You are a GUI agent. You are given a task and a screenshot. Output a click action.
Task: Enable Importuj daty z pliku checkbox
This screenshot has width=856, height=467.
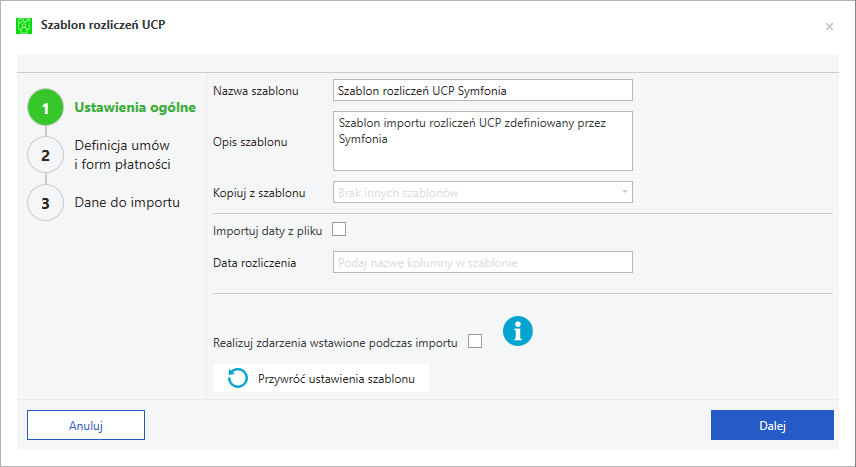[339, 229]
